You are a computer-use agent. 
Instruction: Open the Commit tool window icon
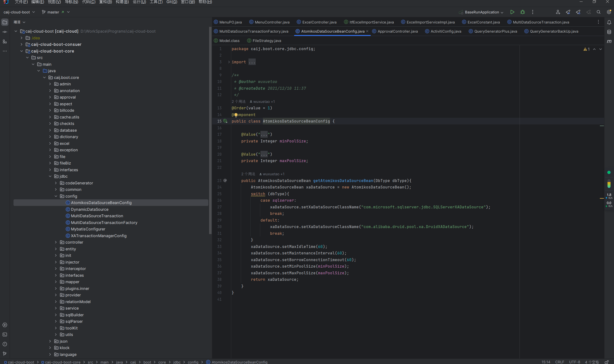coord(5,32)
